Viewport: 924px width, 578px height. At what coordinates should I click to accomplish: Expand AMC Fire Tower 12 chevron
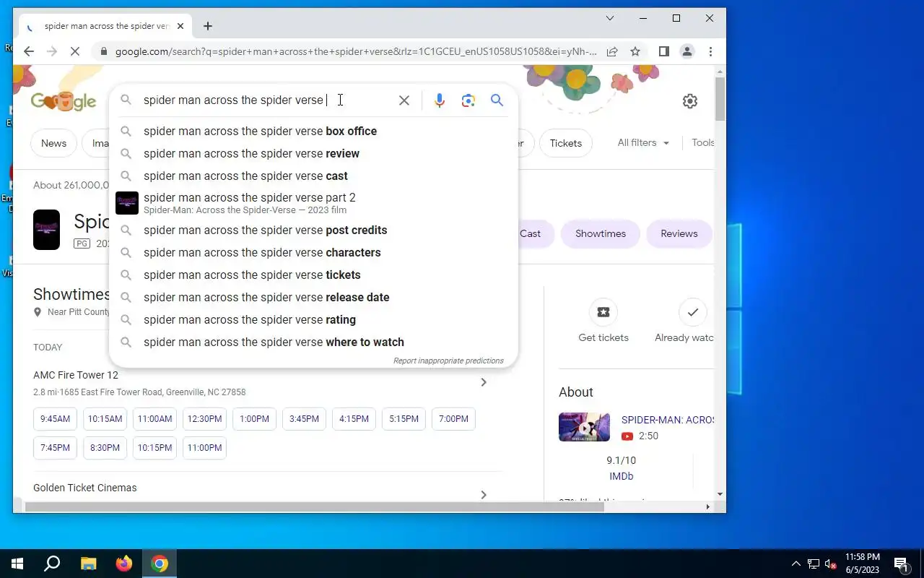click(x=484, y=382)
